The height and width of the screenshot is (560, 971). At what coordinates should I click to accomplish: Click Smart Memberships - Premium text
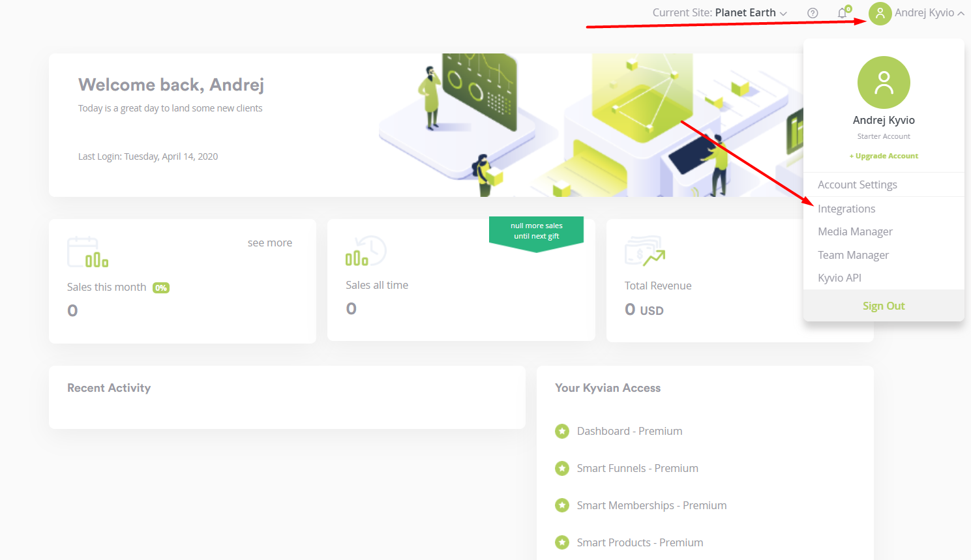coord(651,505)
